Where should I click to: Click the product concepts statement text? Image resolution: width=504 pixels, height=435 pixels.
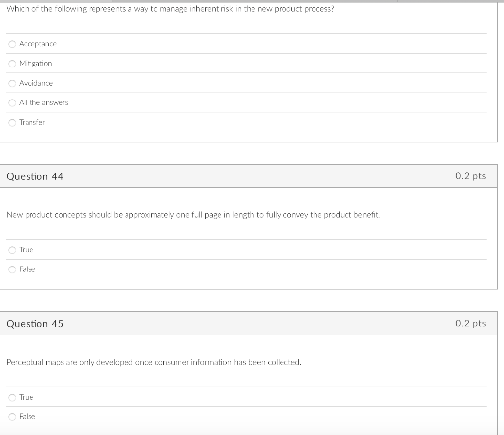pos(193,215)
